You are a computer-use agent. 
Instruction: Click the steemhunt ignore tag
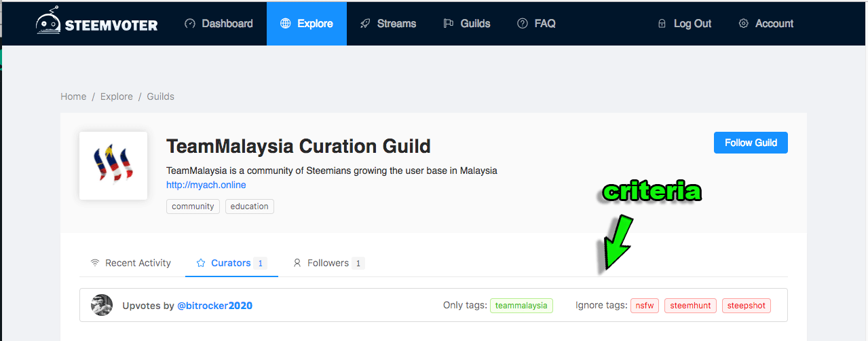tap(690, 306)
